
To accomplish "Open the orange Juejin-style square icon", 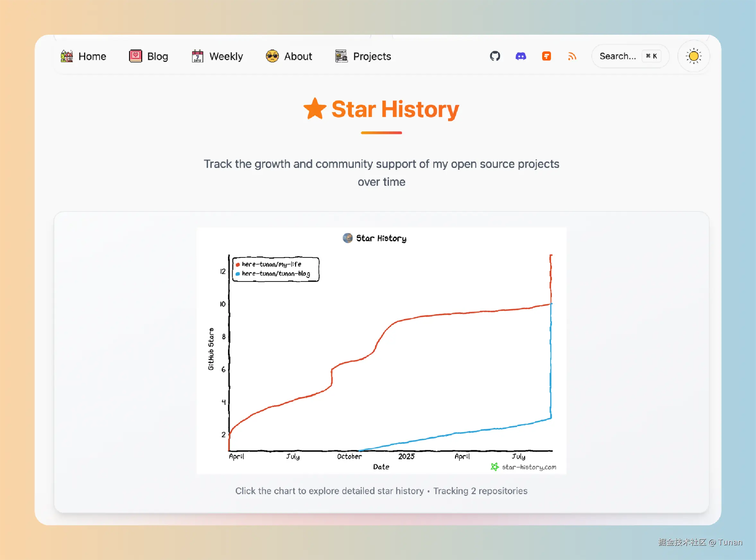I will [x=546, y=56].
